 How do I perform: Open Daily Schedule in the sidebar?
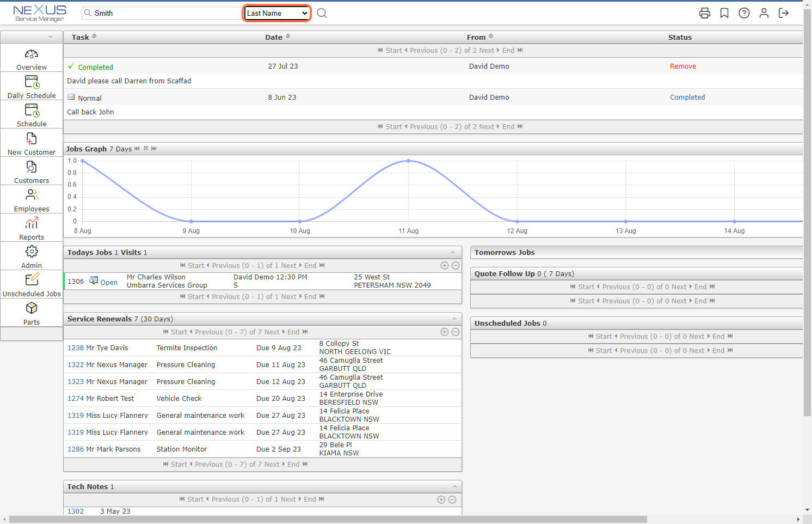(32, 88)
